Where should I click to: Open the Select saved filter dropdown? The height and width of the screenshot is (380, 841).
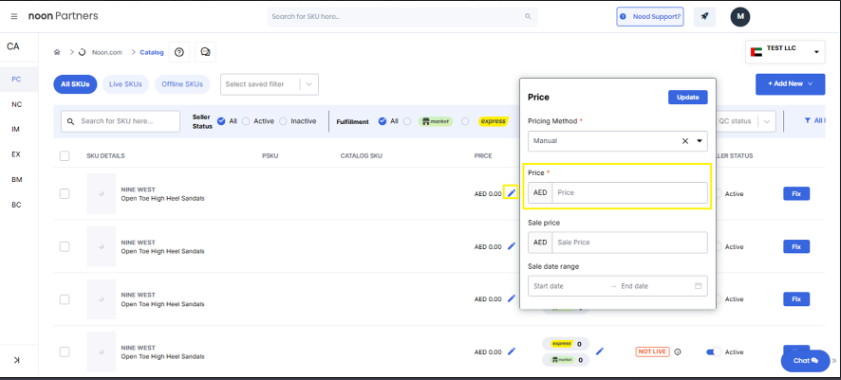click(269, 84)
